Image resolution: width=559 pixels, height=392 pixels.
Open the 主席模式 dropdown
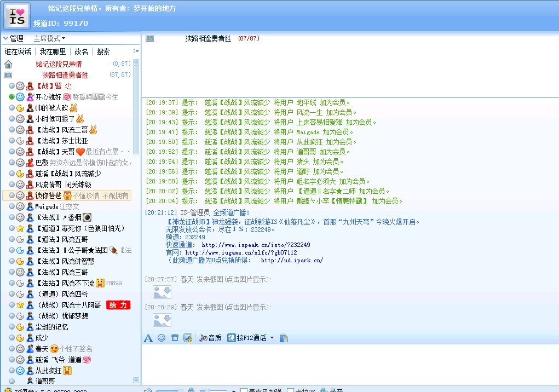[x=49, y=38]
